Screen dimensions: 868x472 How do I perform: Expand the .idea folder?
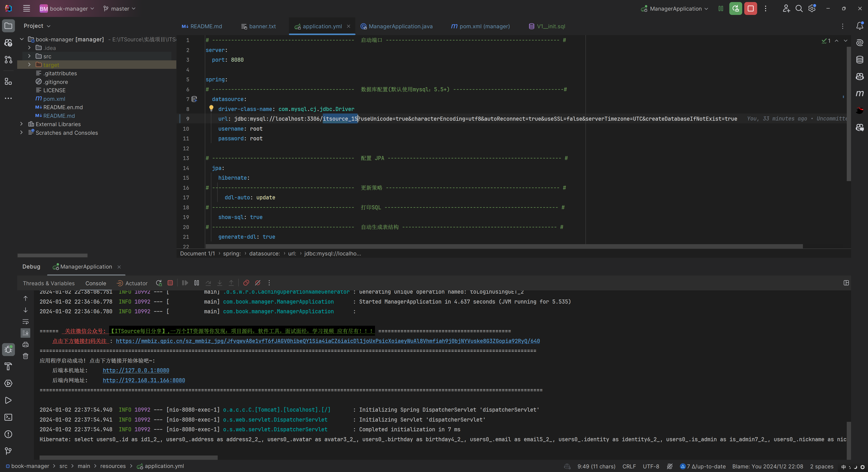coord(29,48)
